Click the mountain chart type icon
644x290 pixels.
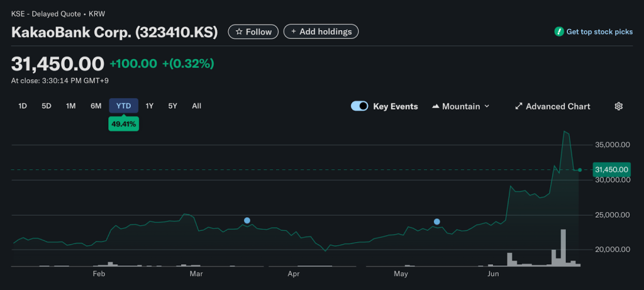click(436, 106)
